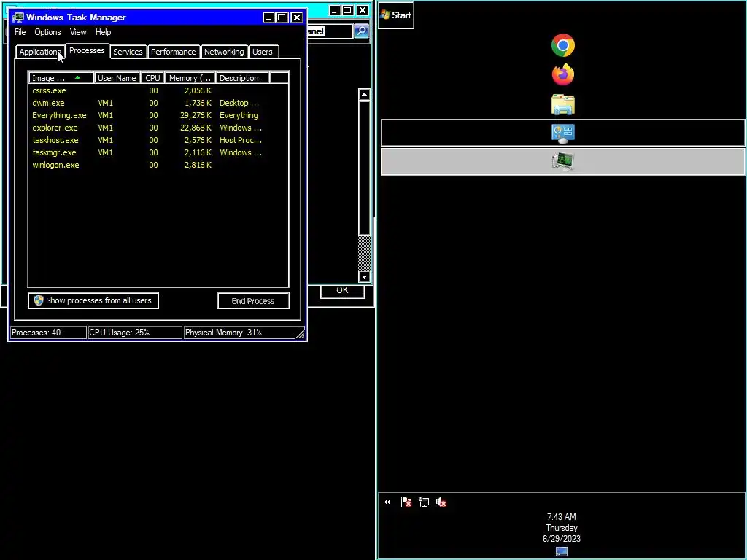This screenshot has height=560, width=747.
Task: Open the network tray icon
Action: tap(424, 502)
